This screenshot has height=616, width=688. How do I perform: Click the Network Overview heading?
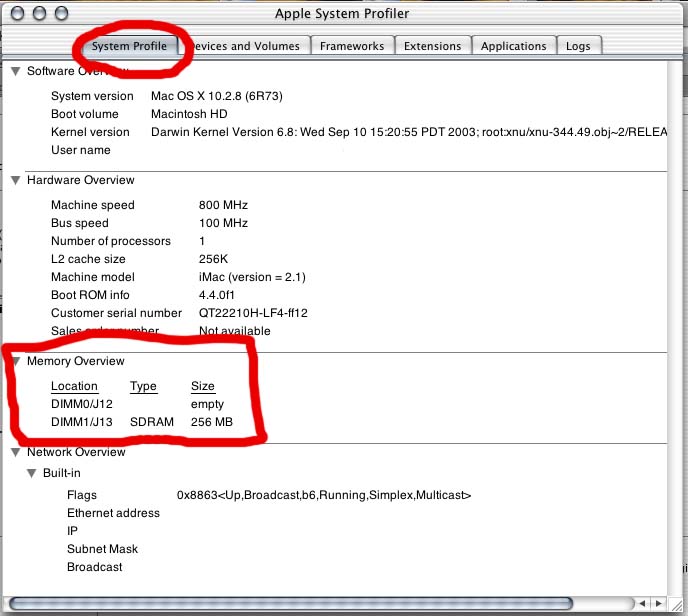pyautogui.click(x=76, y=452)
